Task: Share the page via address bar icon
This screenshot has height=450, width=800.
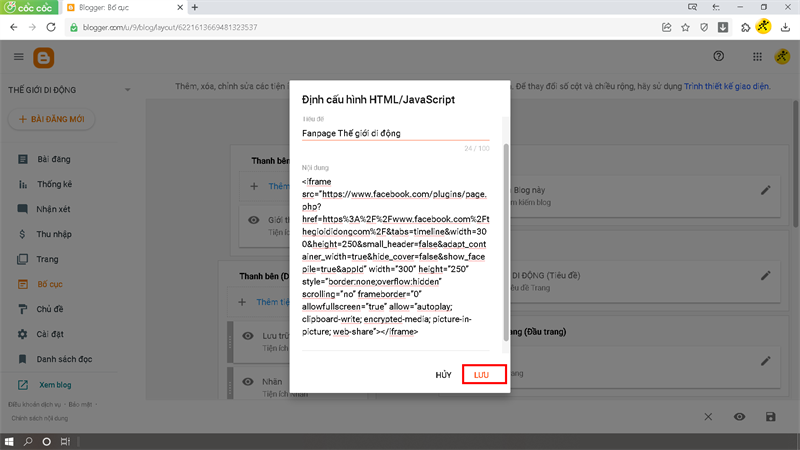Action: click(x=666, y=28)
